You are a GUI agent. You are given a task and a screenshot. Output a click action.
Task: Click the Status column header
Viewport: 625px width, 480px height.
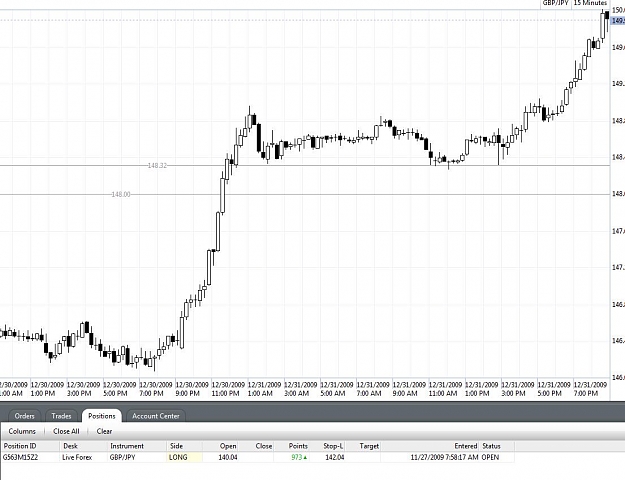(497, 446)
